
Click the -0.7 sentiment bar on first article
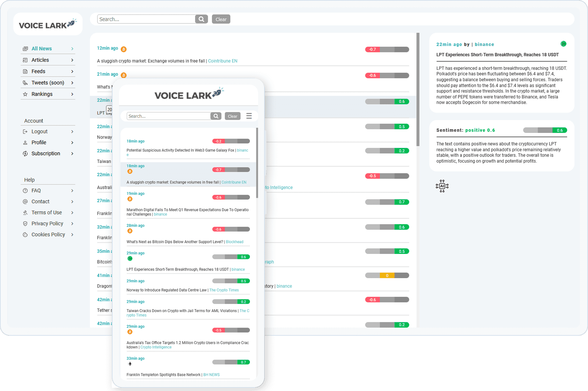coord(387,50)
